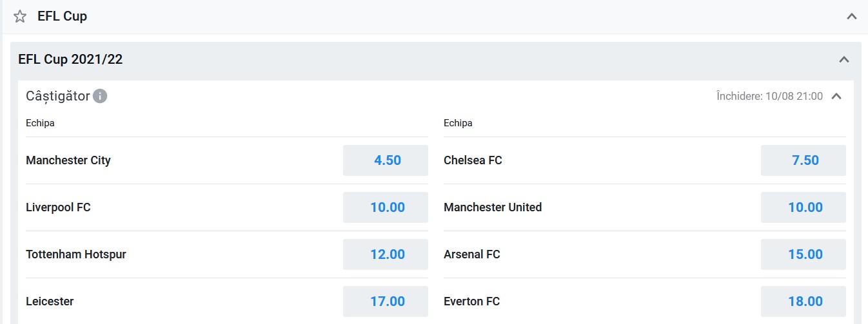Click the EFL Cup 2021/22 heading
The height and width of the screenshot is (324, 868).
point(70,60)
